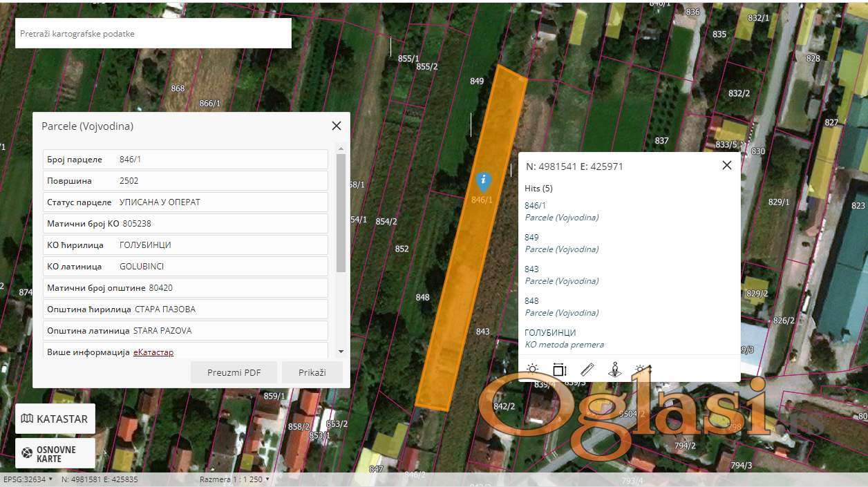Expand the EPSG:32634 projection dropdown
Image resolution: width=868 pixels, height=487 pixels.
pos(28,479)
